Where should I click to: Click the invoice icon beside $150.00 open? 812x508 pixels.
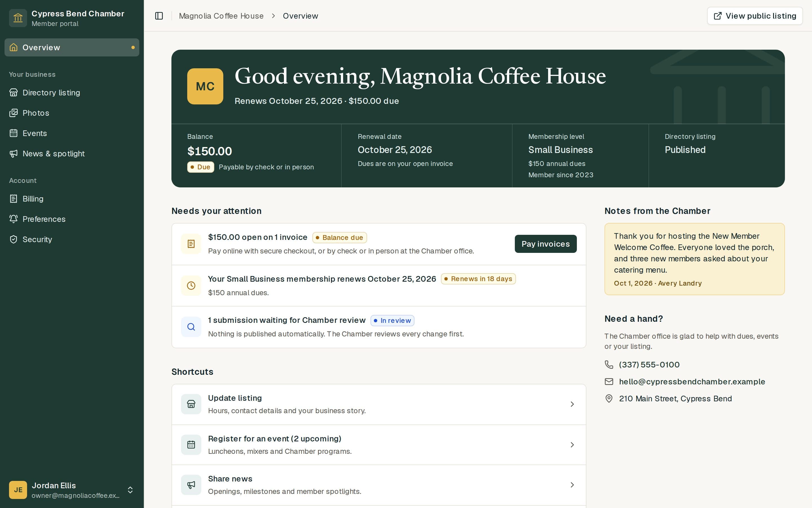[191, 244]
